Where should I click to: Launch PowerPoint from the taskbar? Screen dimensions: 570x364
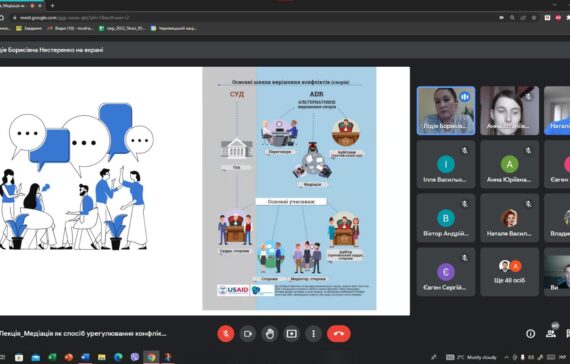tap(68, 357)
